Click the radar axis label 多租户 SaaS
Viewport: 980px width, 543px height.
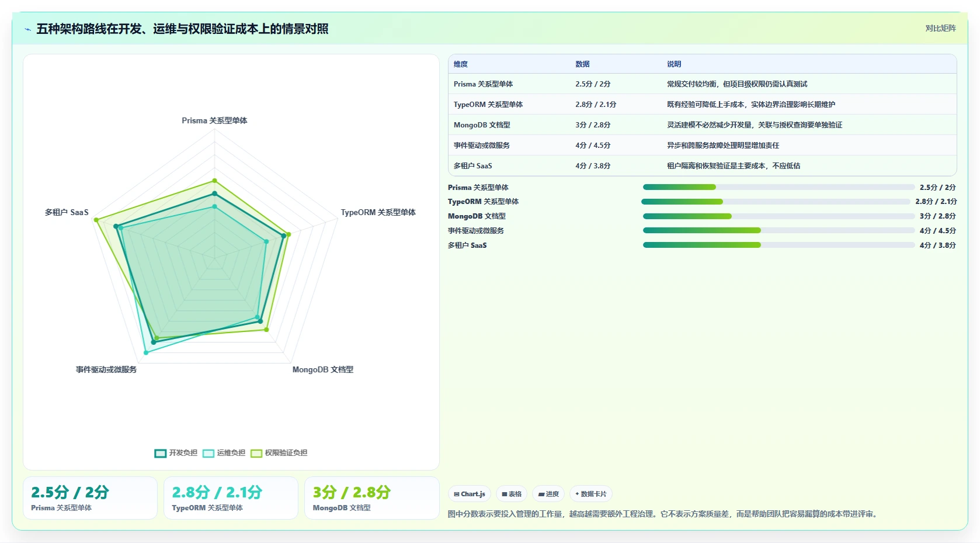point(67,212)
